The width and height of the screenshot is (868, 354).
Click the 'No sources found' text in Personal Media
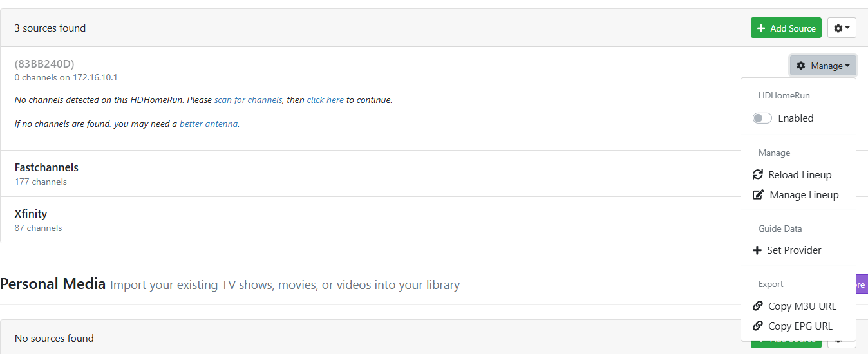click(54, 339)
